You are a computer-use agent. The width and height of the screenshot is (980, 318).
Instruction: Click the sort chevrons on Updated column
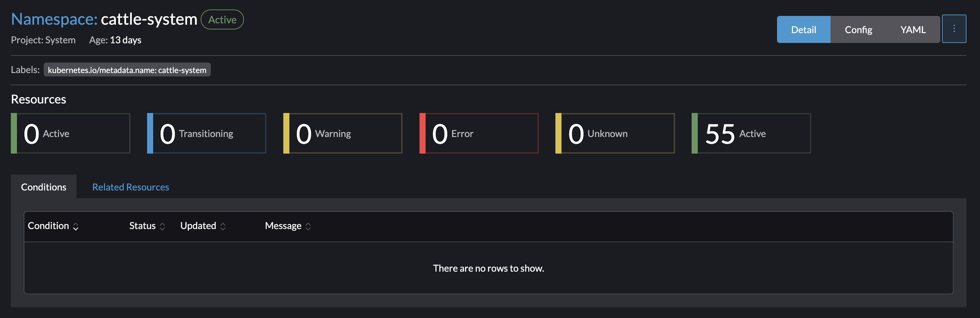click(x=224, y=226)
